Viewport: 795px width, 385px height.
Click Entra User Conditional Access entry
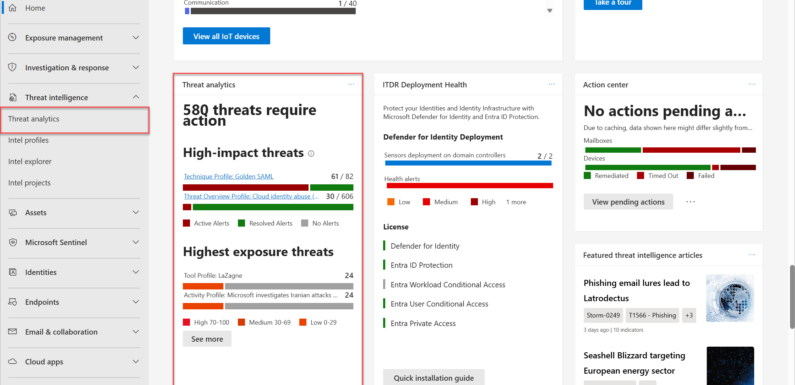pos(440,304)
